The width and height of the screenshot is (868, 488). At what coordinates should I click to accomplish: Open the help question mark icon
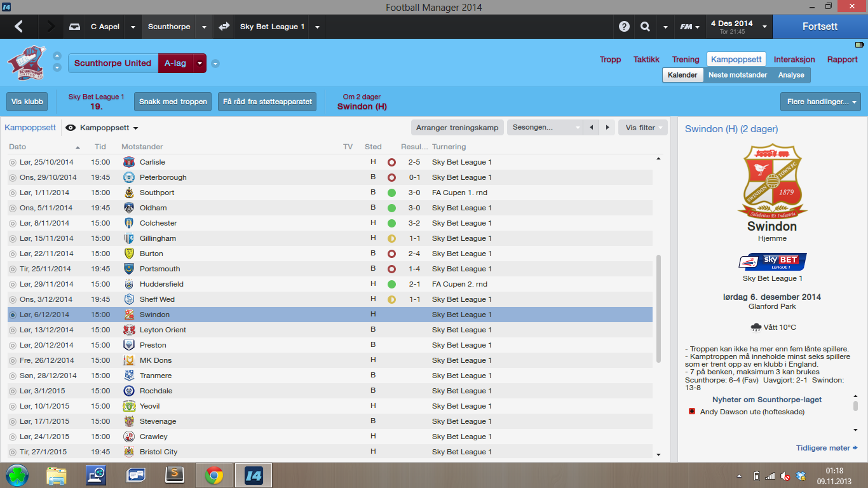coord(624,27)
